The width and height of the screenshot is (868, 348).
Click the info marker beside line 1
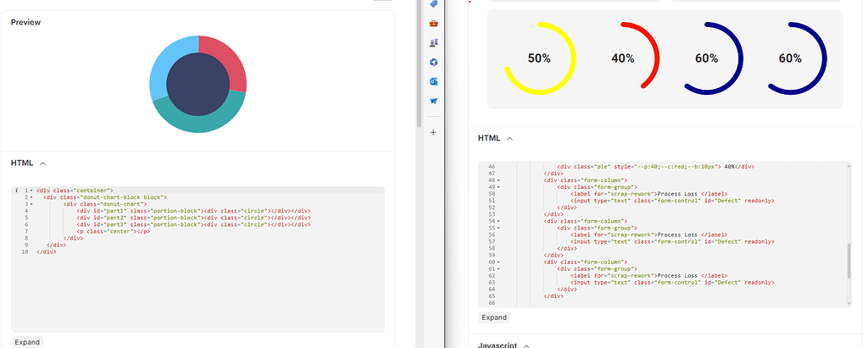pyautogui.click(x=17, y=190)
